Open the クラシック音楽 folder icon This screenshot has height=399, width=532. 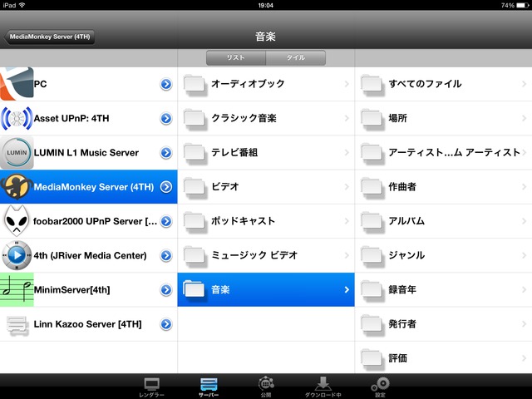point(195,119)
